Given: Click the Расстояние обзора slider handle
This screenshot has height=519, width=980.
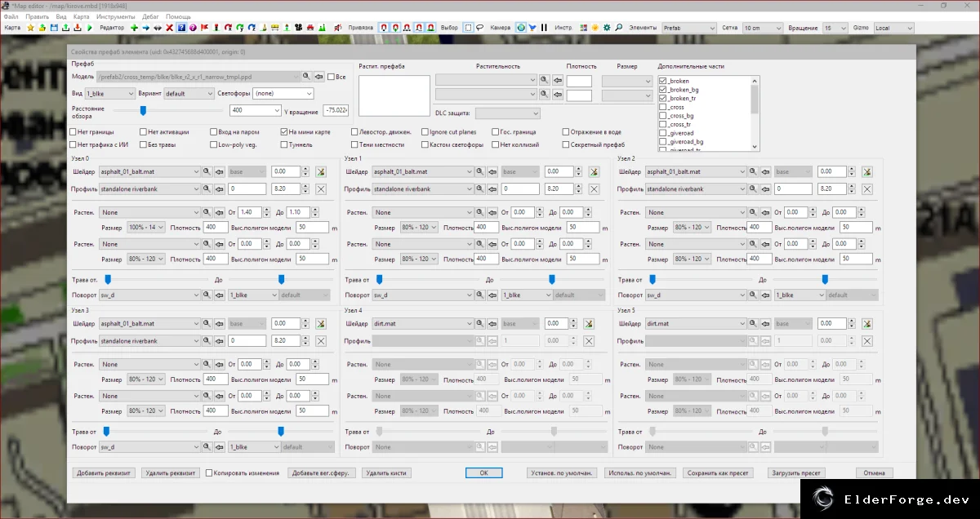Looking at the screenshot, I should click(x=143, y=110).
